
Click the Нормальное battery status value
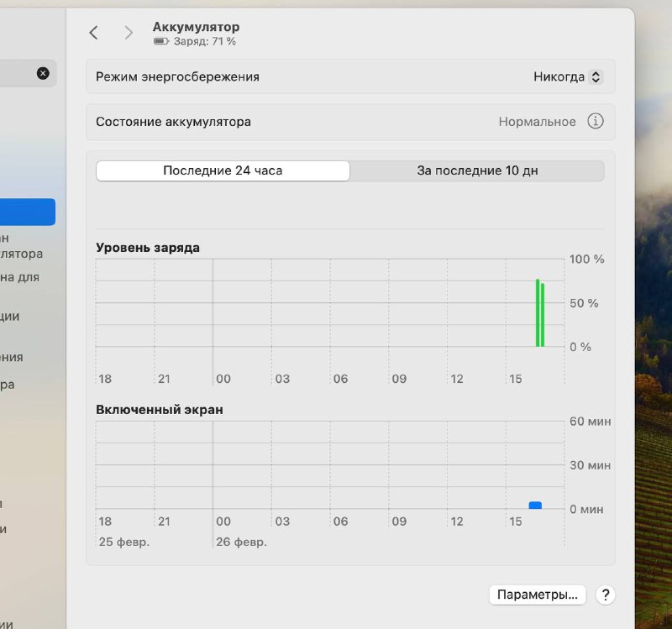[537, 122]
